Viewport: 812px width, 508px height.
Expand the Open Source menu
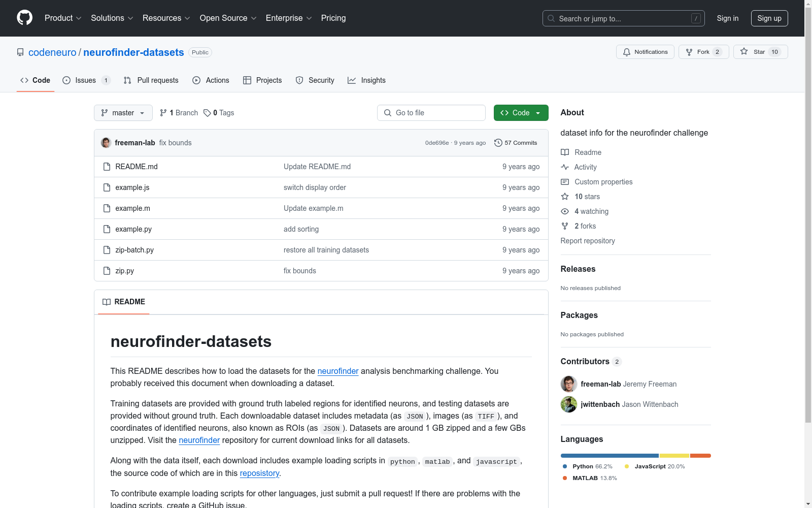[x=228, y=18]
